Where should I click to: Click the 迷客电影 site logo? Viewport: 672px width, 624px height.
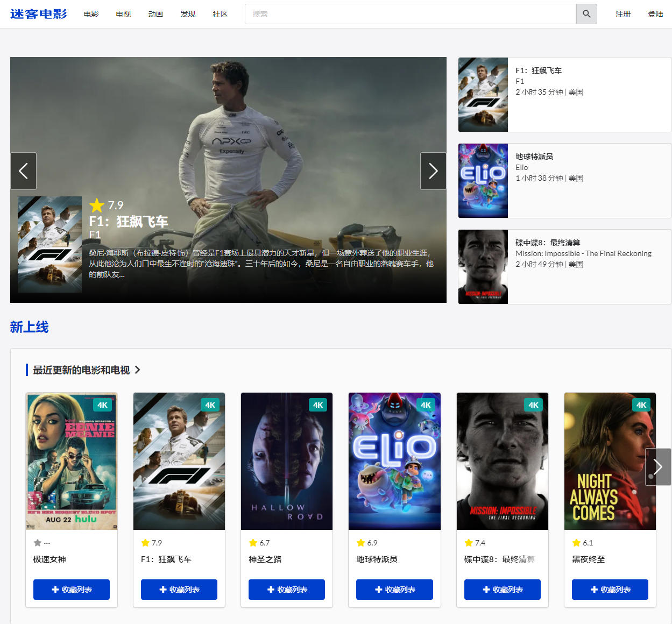point(39,14)
